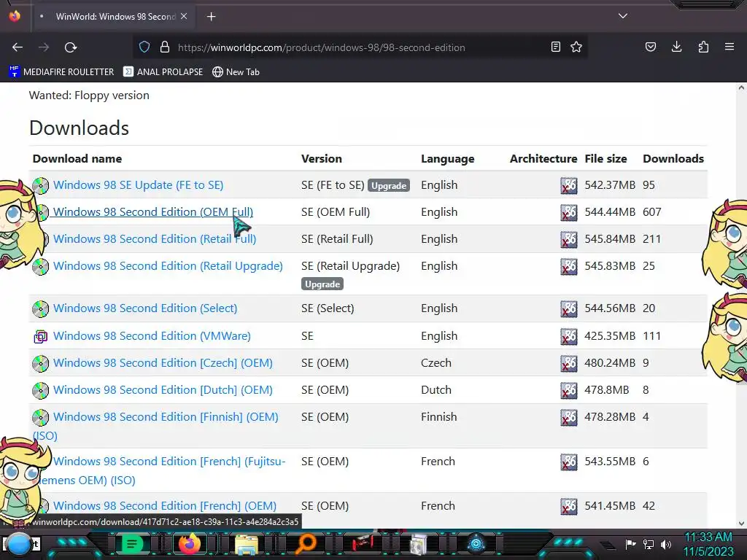Open the extensions puzzle icon
The height and width of the screenshot is (560, 747).
click(703, 47)
